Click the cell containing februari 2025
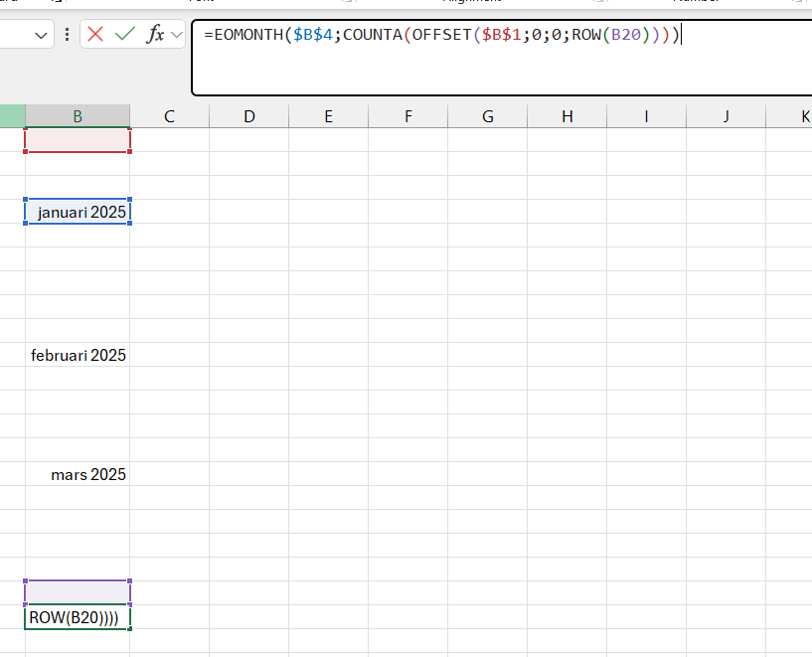 (x=78, y=355)
